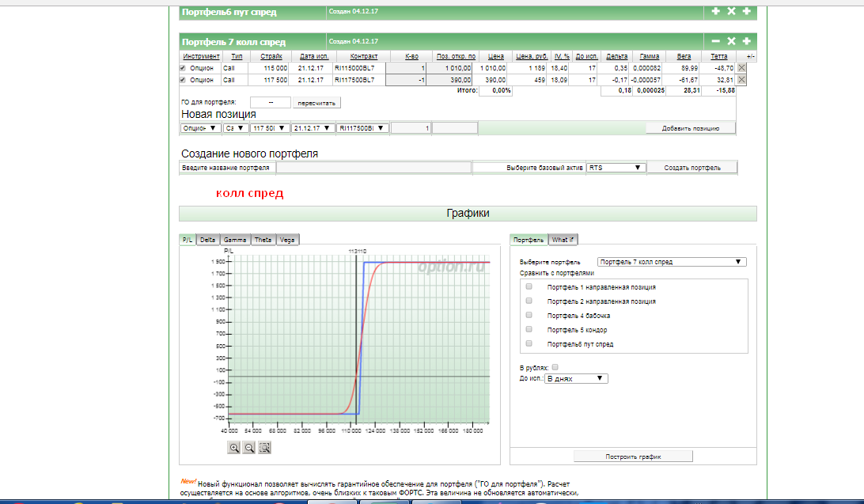Screen dimensions: 864x504
Task: Click the portfolio name input field
Action: coord(373,168)
